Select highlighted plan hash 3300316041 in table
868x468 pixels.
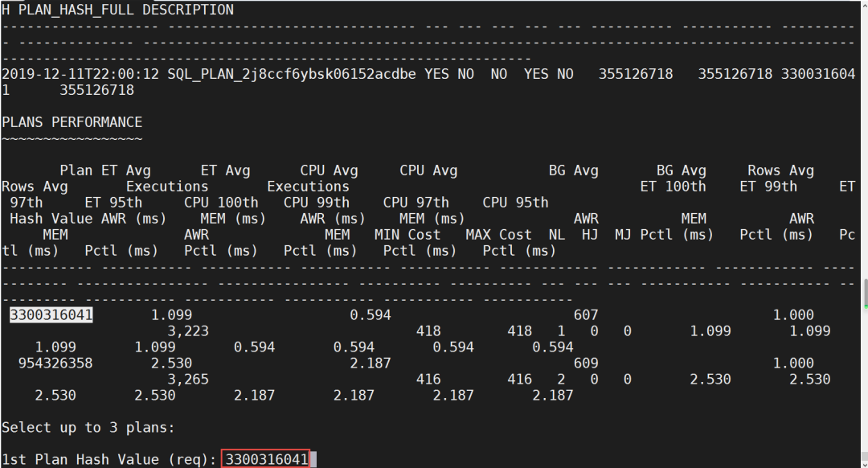point(51,314)
